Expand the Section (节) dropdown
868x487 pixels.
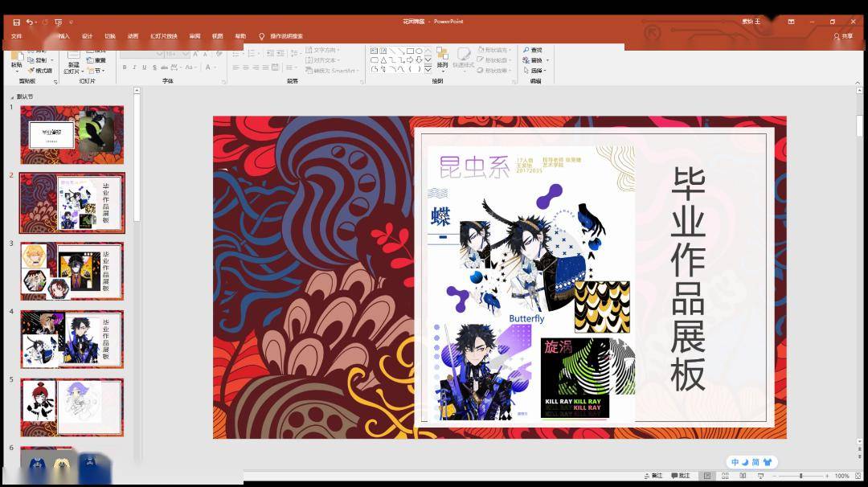(x=96, y=71)
